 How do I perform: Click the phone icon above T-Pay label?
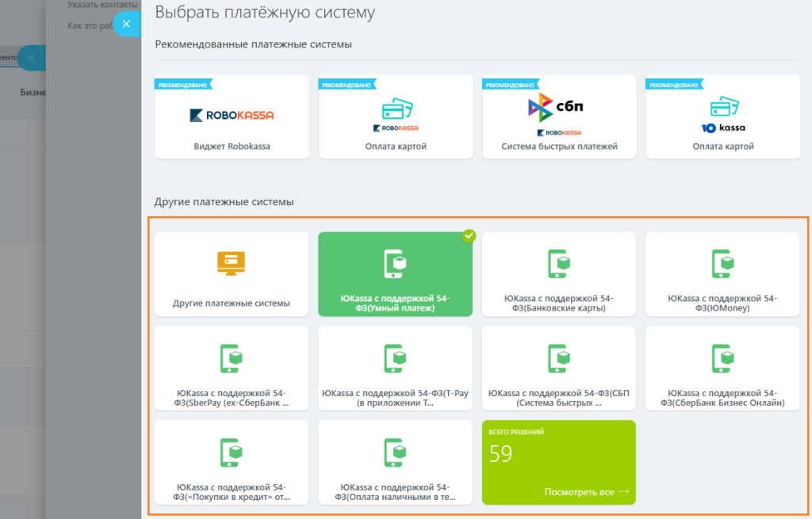point(395,359)
